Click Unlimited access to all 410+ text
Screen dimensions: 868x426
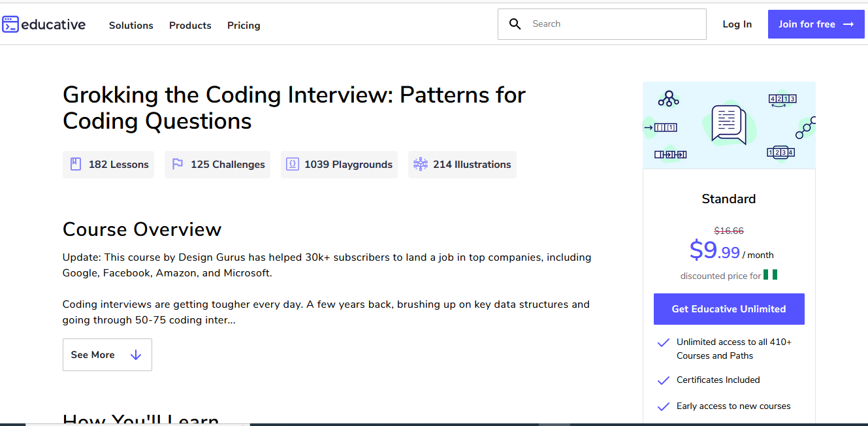point(734,349)
